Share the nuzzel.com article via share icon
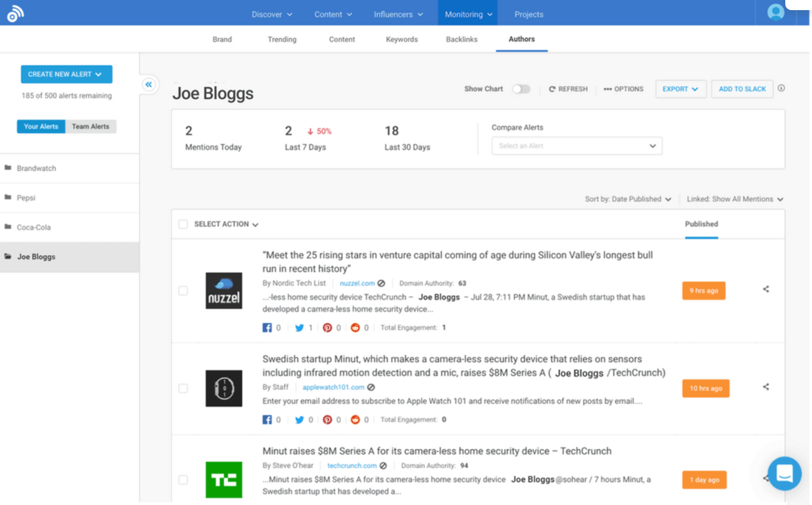This screenshot has height=505, width=812. pyautogui.click(x=766, y=289)
